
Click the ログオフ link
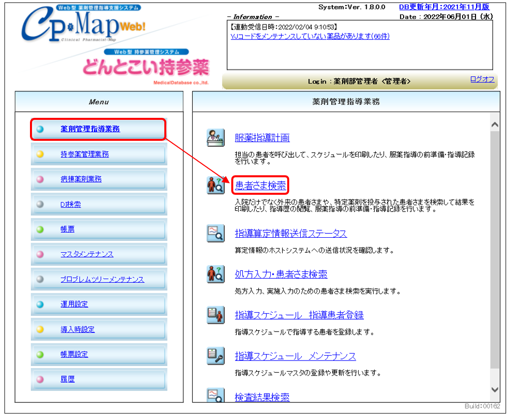click(482, 79)
